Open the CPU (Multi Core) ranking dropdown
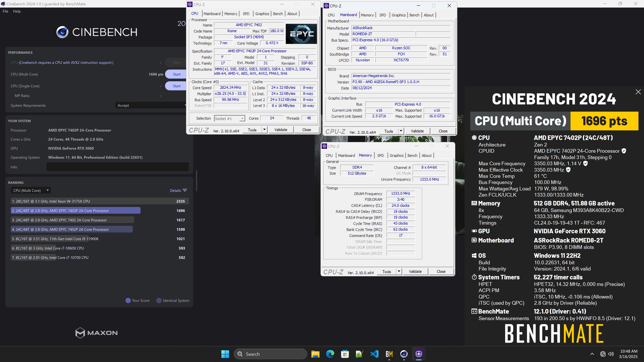 pos(31,190)
